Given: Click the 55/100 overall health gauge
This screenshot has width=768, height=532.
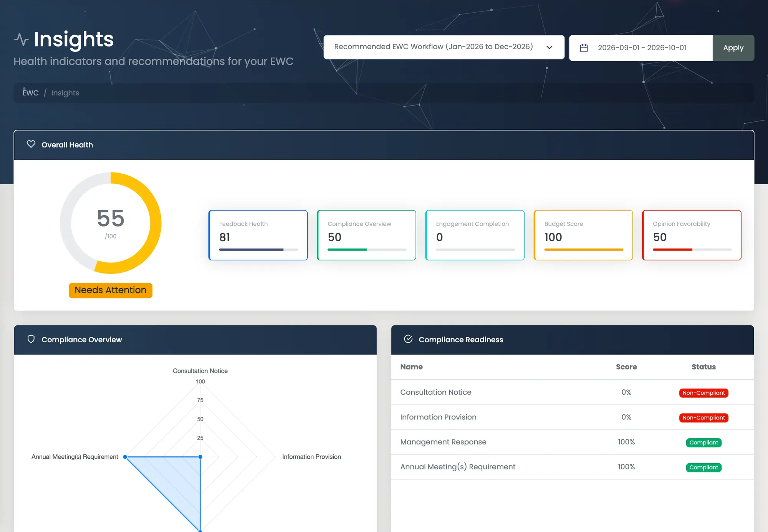Looking at the screenshot, I should coord(111,223).
